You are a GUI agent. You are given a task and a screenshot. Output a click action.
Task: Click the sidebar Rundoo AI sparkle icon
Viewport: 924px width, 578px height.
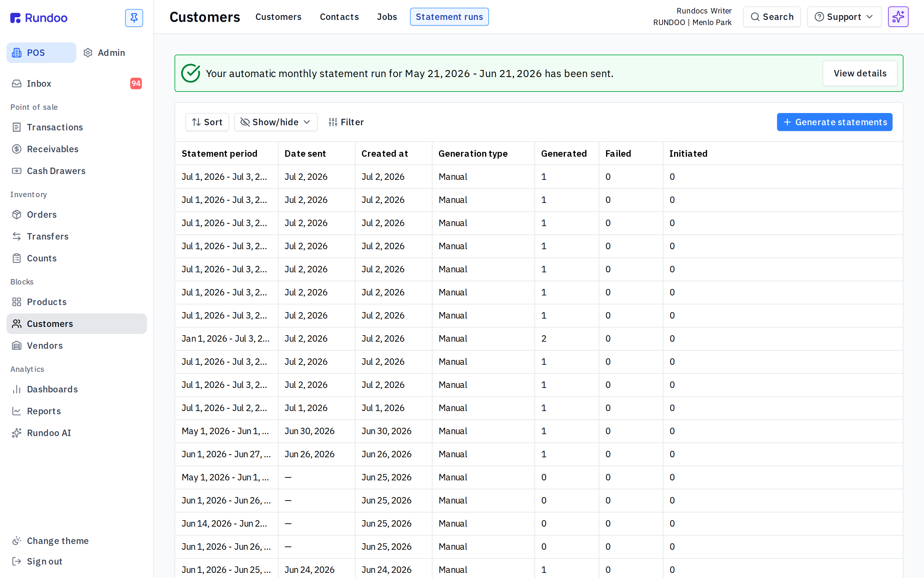point(16,433)
